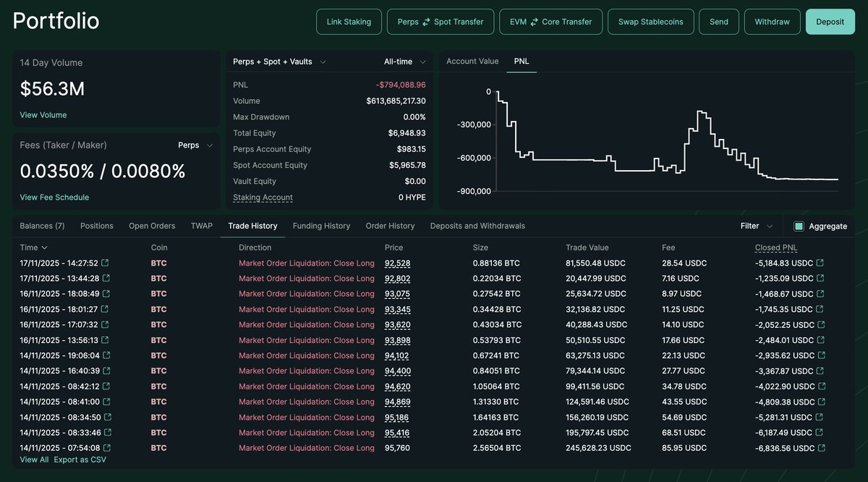The width and height of the screenshot is (868, 482).
Task: Open explorer link icon for 14/11/2025 07:54:08 trade
Action: [x=107, y=448]
